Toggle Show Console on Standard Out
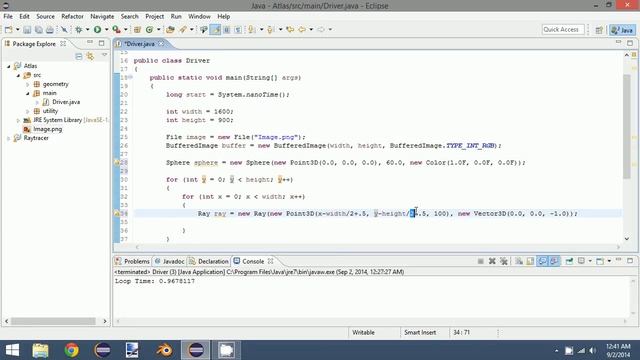This screenshot has width=640, height=360. click(542, 261)
